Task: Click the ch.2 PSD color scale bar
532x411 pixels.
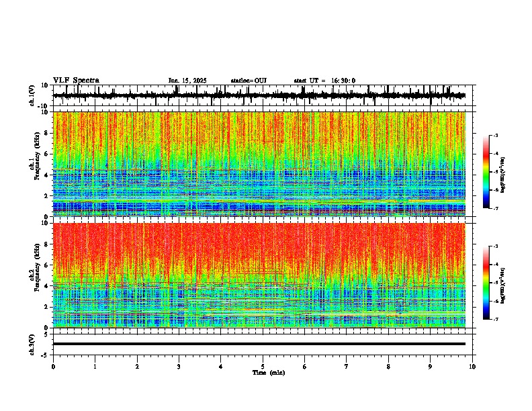Action: pos(486,283)
